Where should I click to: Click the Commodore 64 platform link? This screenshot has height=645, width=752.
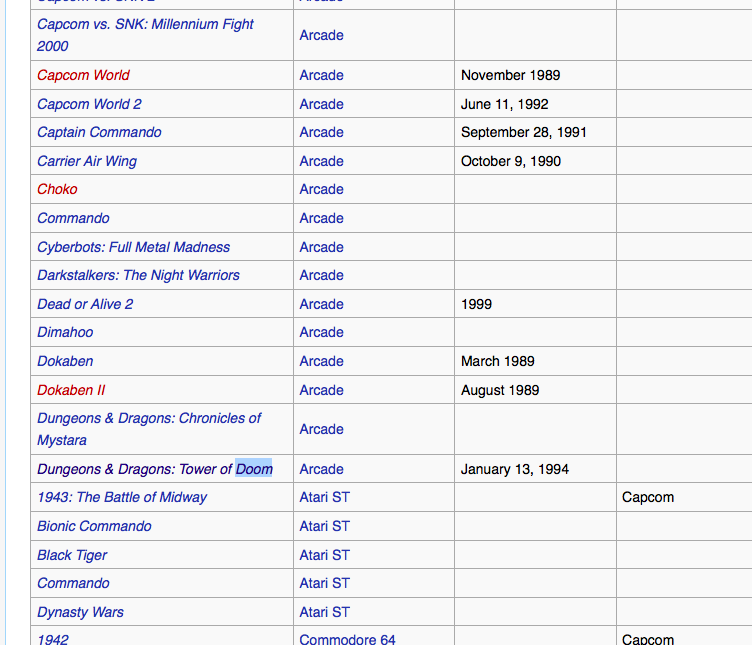coord(347,639)
